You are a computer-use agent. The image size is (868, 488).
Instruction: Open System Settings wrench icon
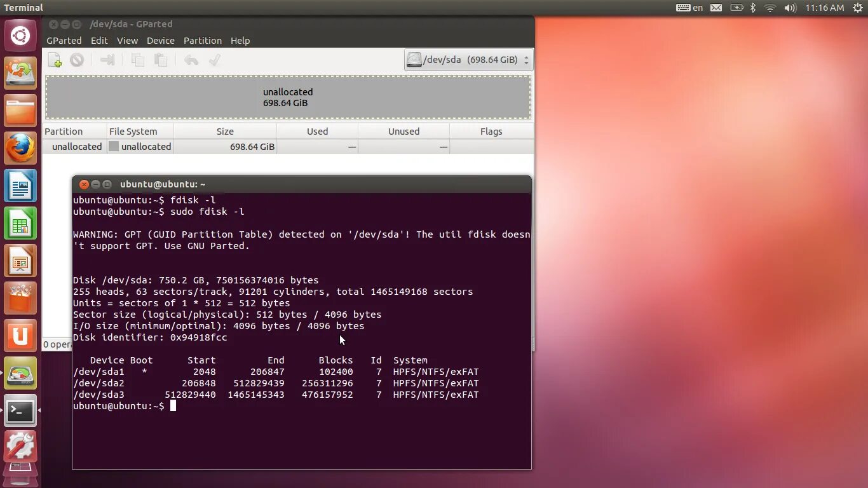[x=20, y=447]
